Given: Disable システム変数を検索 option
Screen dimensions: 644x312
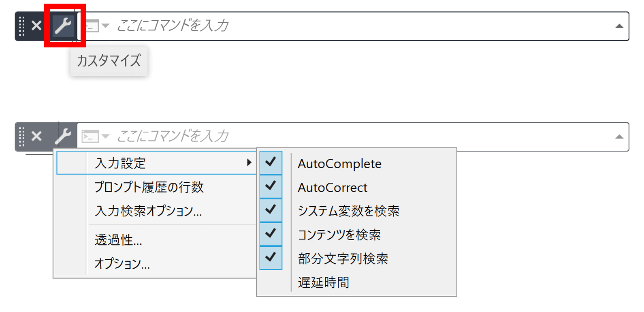Looking at the screenshot, I should point(348,211).
